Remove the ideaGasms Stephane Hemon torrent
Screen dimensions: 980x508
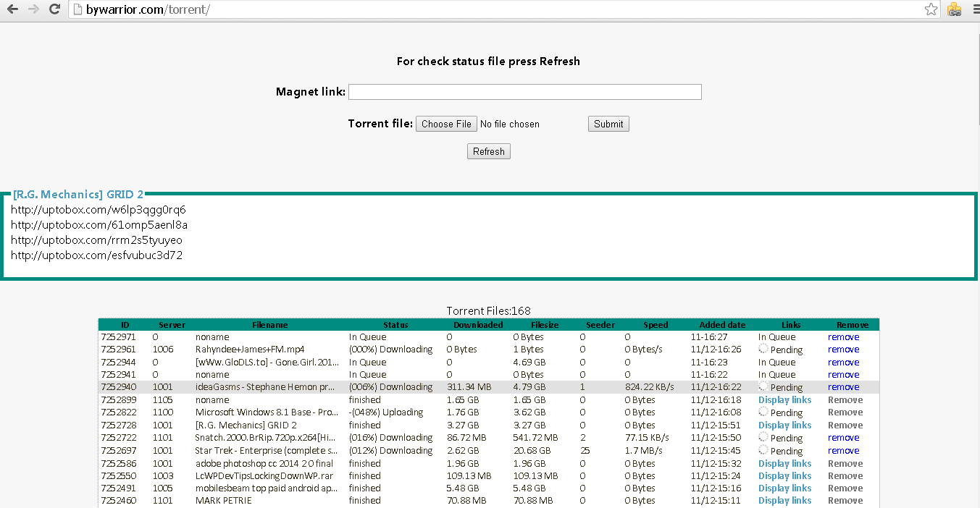843,387
